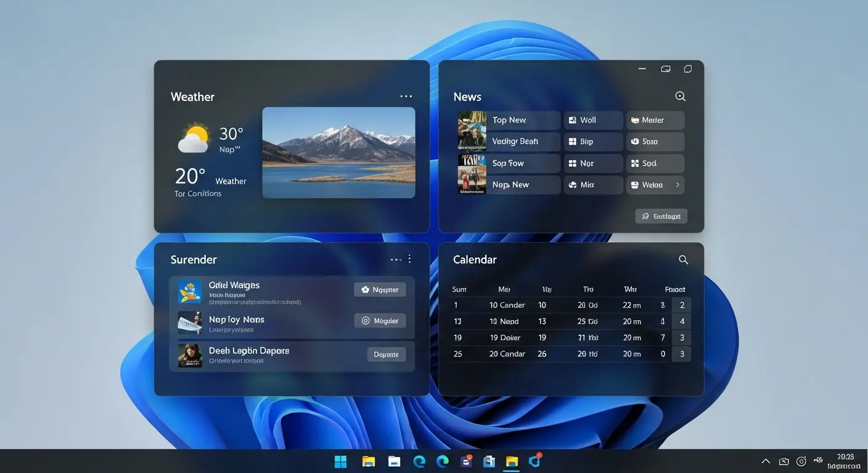
Task: Click the "Sum" column header in Calendar
Action: point(459,289)
